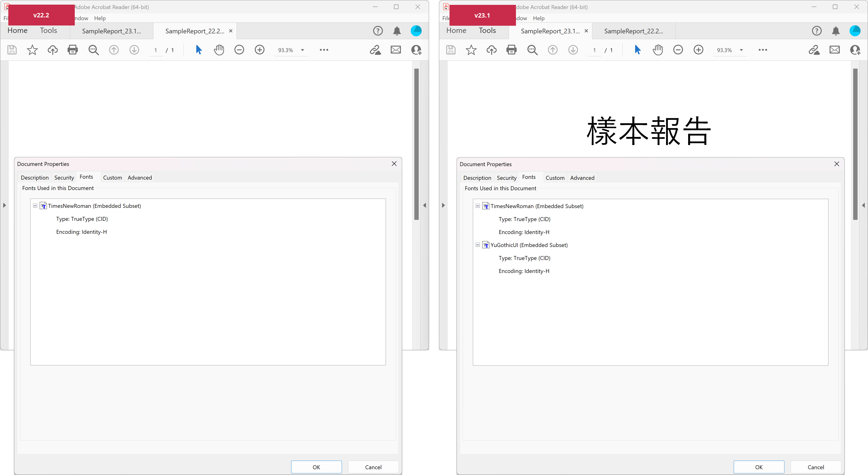Open the zoom level dropdown in left window

click(303, 50)
